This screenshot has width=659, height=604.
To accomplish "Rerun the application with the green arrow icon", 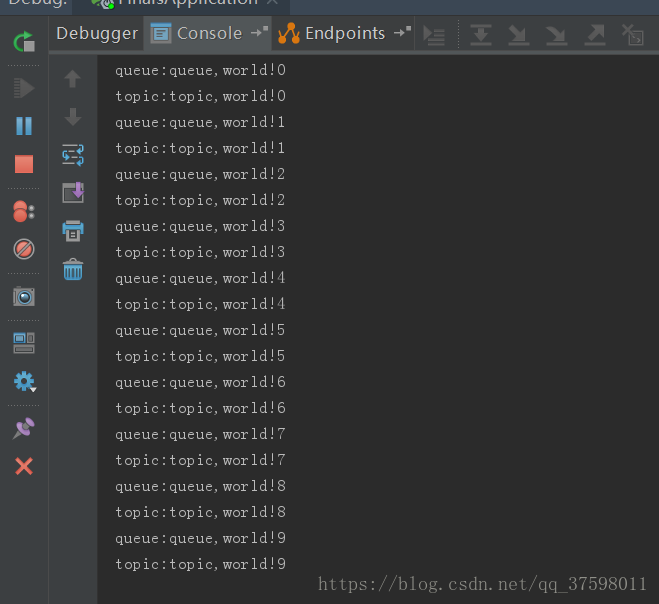I will click(24, 42).
